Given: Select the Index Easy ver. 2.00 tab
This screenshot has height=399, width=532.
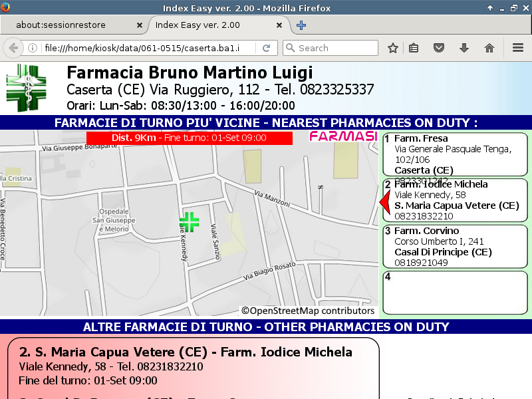Looking at the screenshot, I should point(211,25).
